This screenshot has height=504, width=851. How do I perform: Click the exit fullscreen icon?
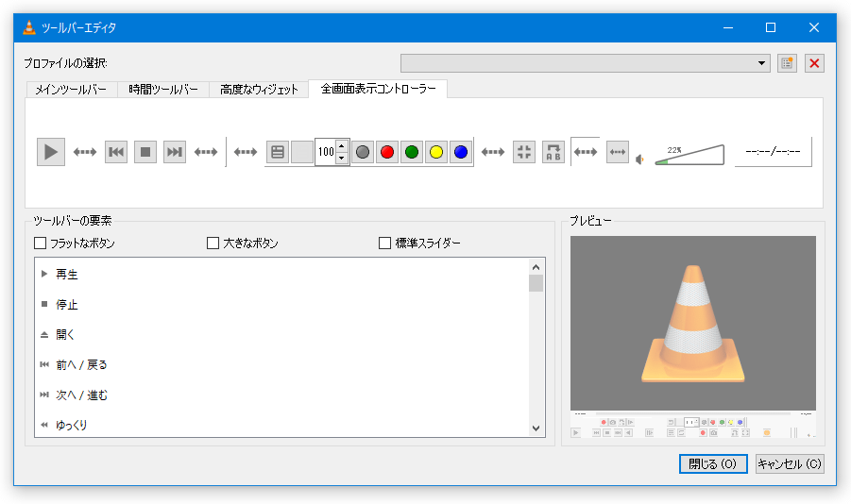point(524,152)
